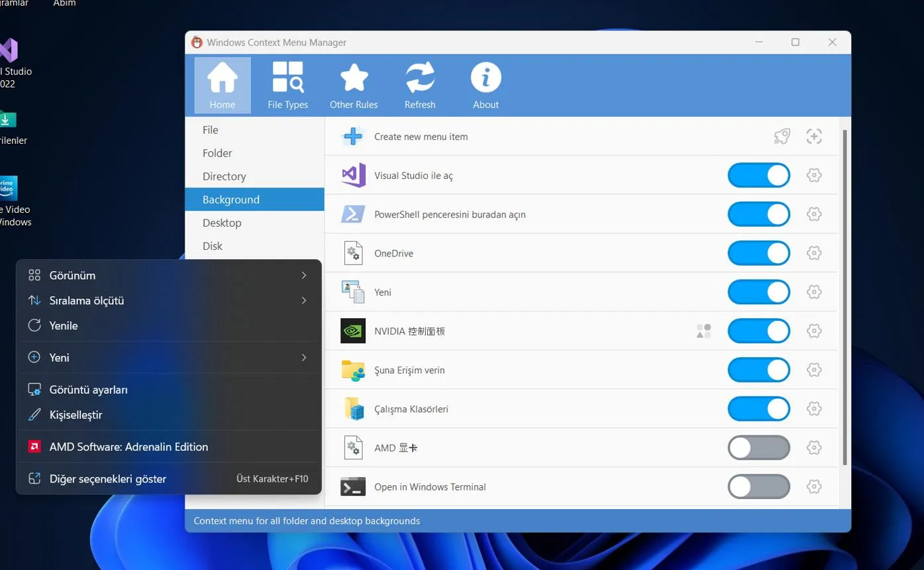This screenshot has width=924, height=570.
Task: Click the rocket icon in Create row
Action: coord(782,137)
